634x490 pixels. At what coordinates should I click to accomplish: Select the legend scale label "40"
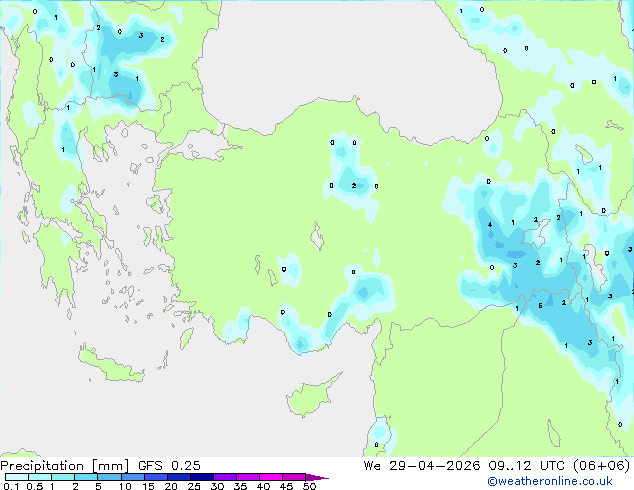tap(263, 486)
